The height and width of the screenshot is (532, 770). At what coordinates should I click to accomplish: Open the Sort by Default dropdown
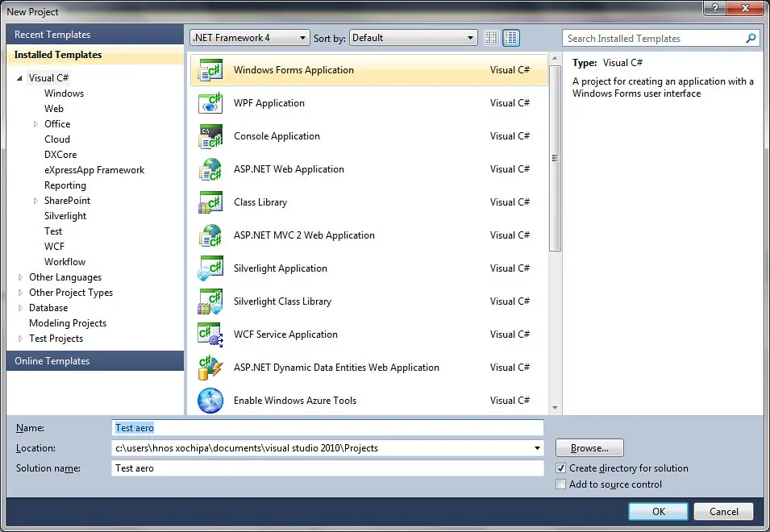414,38
